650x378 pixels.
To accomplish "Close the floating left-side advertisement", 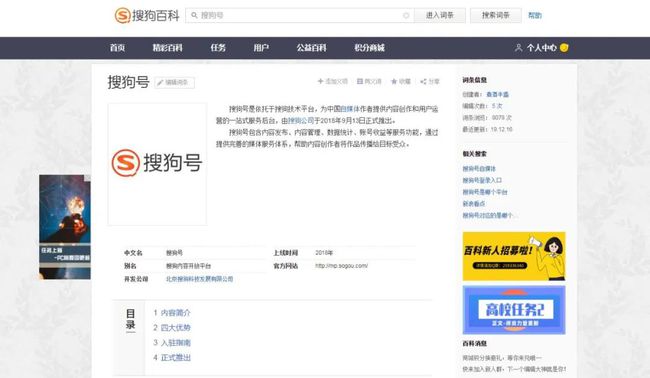I will (87, 178).
